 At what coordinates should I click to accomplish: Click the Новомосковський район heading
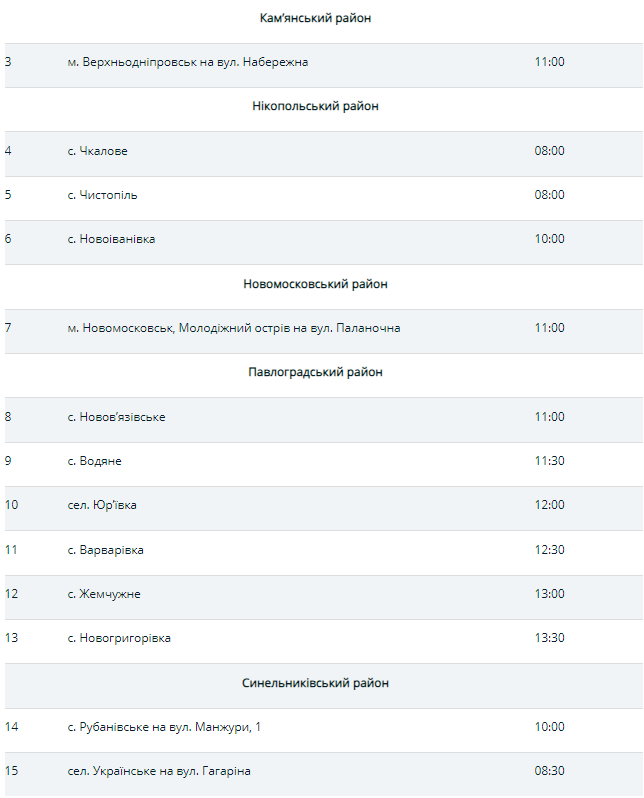[315, 284]
